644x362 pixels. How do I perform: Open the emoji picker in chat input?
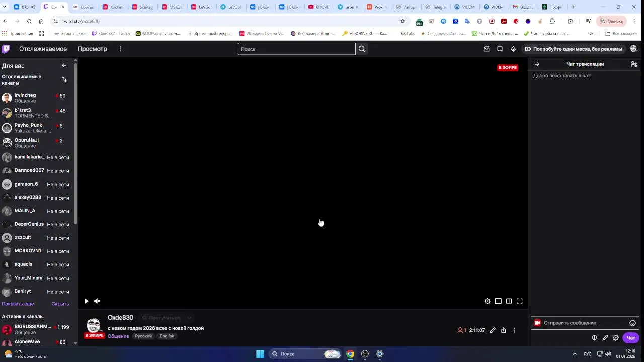point(633,323)
